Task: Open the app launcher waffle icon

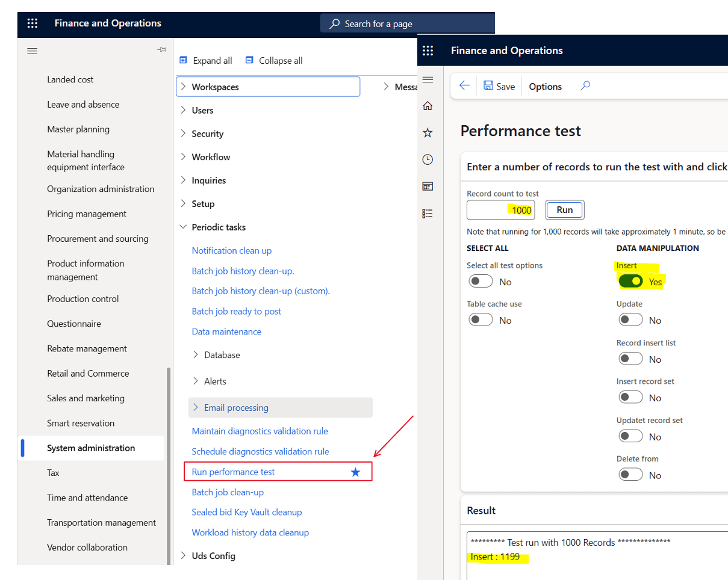Action: click(428, 51)
